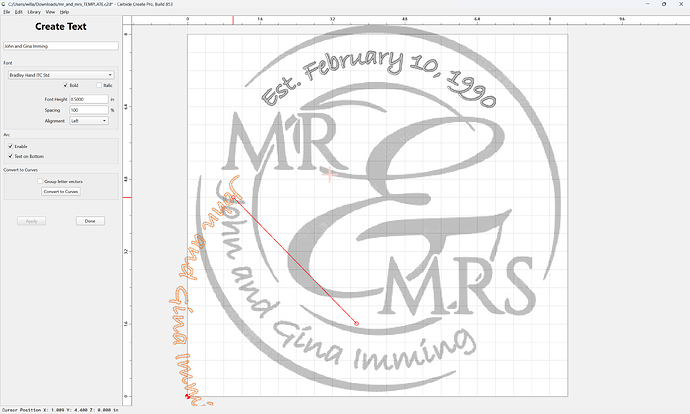Minimize the Carbide Create window
This screenshot has height=414, width=690.
pos(648,4)
